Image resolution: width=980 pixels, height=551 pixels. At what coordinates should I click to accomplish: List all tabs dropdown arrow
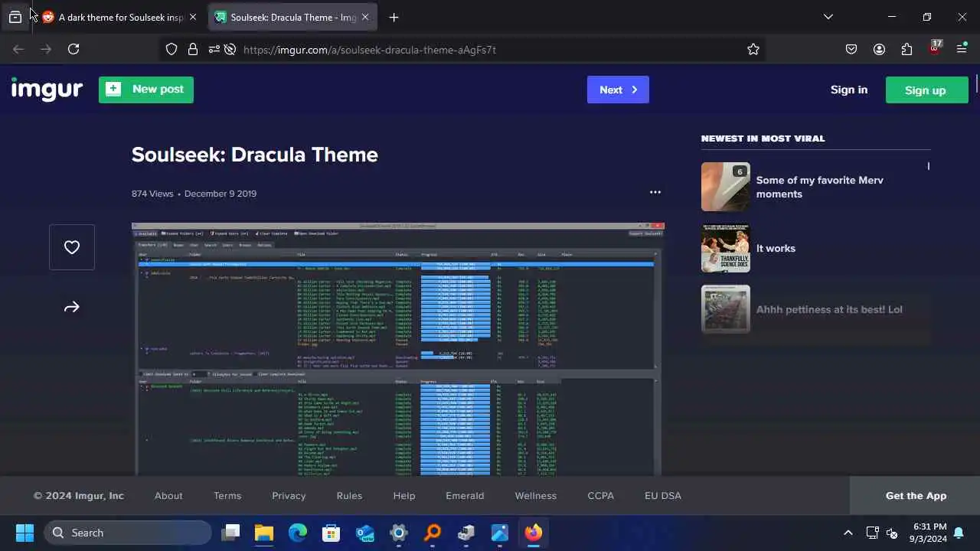(x=828, y=17)
